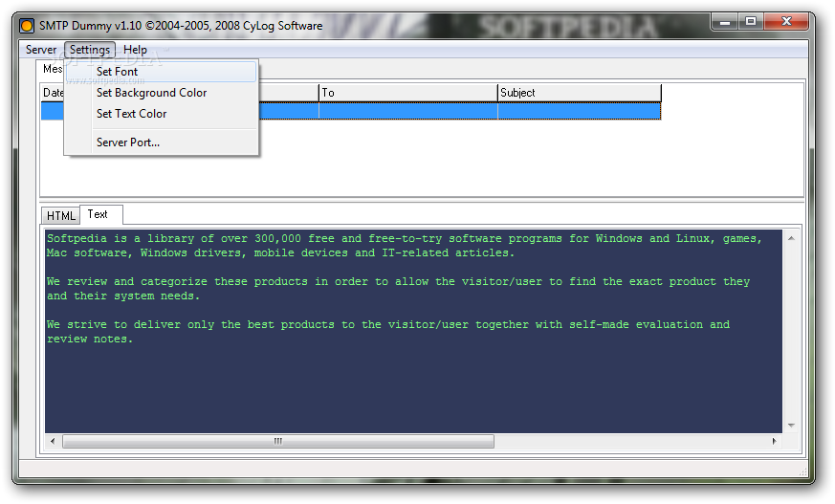Click the horizontal scrollbar right arrow
835x504 pixels.
[775, 441]
